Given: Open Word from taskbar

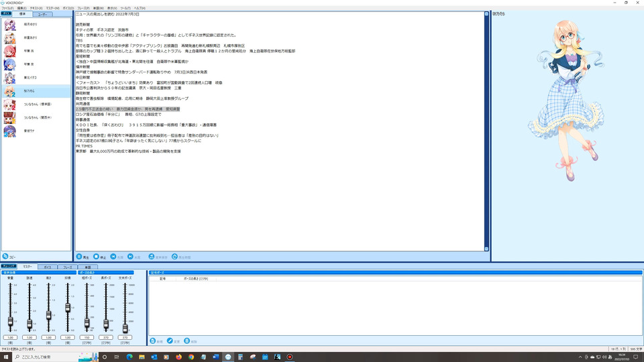Looking at the screenshot, I should point(215,357).
